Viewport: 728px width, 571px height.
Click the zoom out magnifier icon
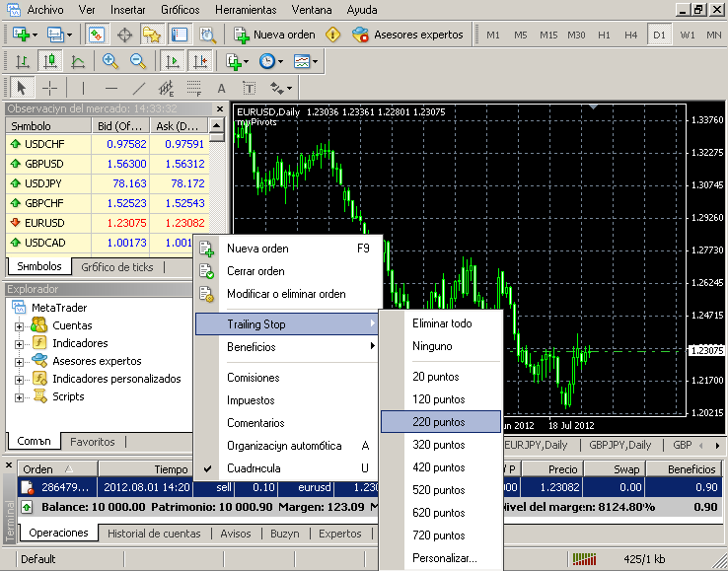pos(137,61)
